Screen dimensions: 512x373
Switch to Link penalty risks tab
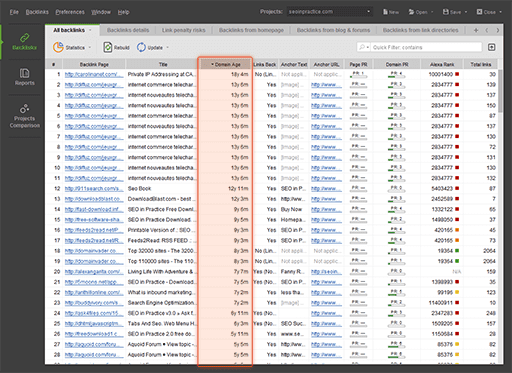tap(184, 30)
